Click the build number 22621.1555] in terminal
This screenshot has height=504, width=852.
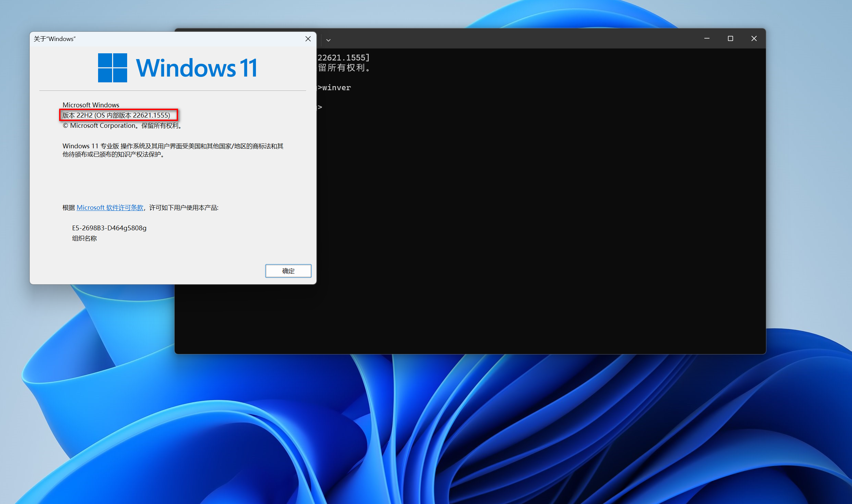point(343,58)
